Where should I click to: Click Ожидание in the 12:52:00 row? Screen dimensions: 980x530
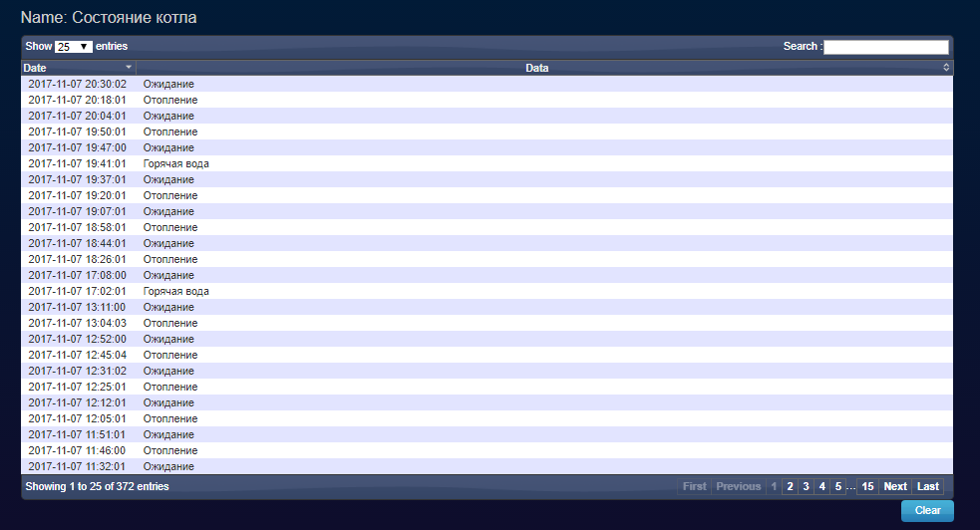point(168,339)
